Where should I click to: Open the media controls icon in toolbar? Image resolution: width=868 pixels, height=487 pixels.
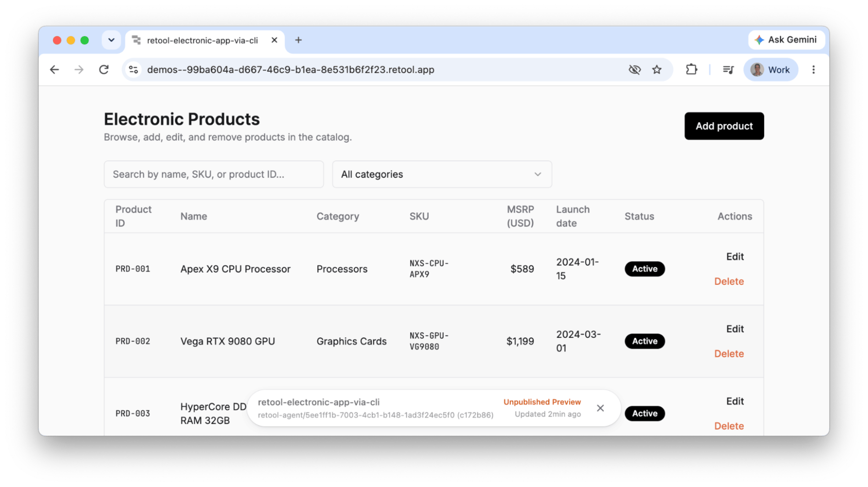coord(728,70)
